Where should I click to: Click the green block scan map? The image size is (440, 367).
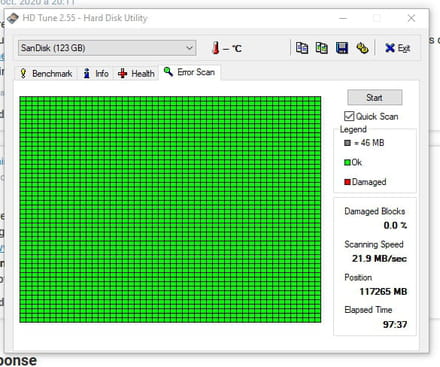pyautogui.click(x=170, y=209)
